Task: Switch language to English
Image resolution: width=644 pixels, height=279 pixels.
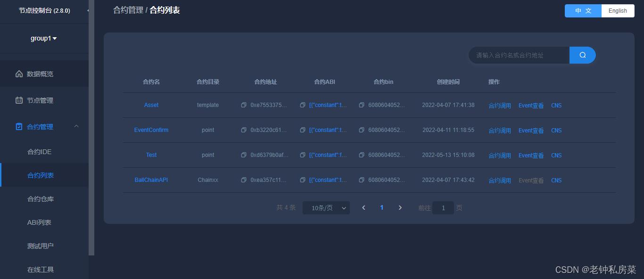Action: pos(618,11)
